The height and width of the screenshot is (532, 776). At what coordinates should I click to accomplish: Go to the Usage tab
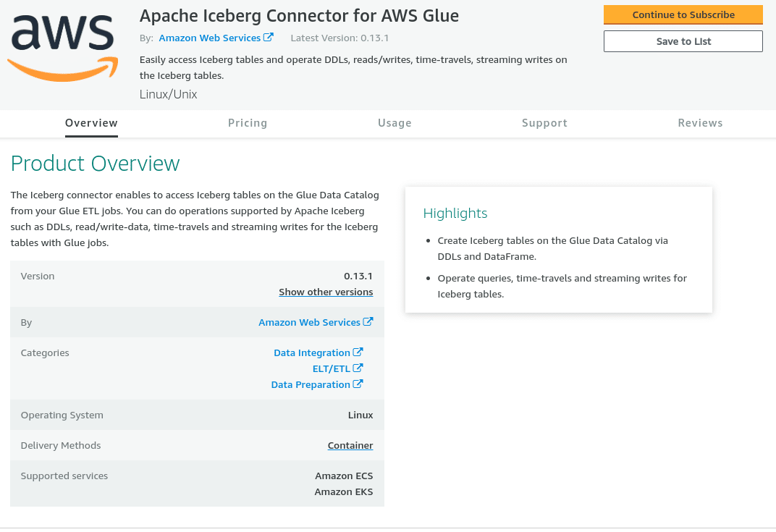point(395,123)
